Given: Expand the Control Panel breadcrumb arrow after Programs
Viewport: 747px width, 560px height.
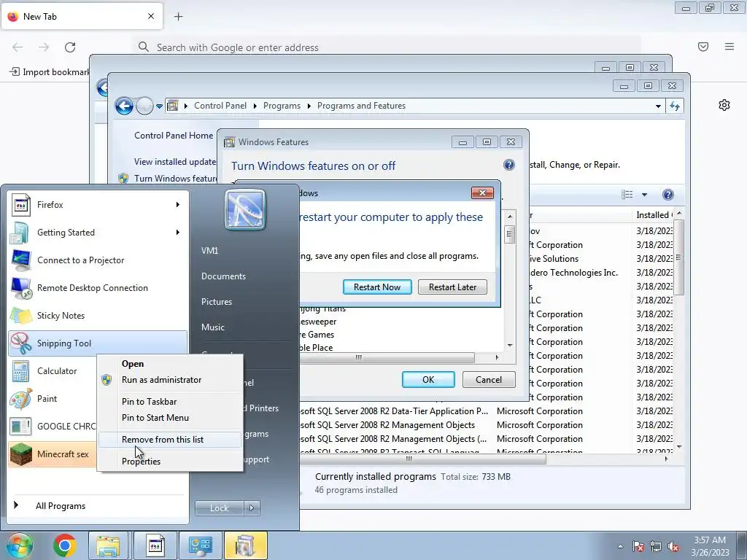Looking at the screenshot, I should click(x=309, y=106).
